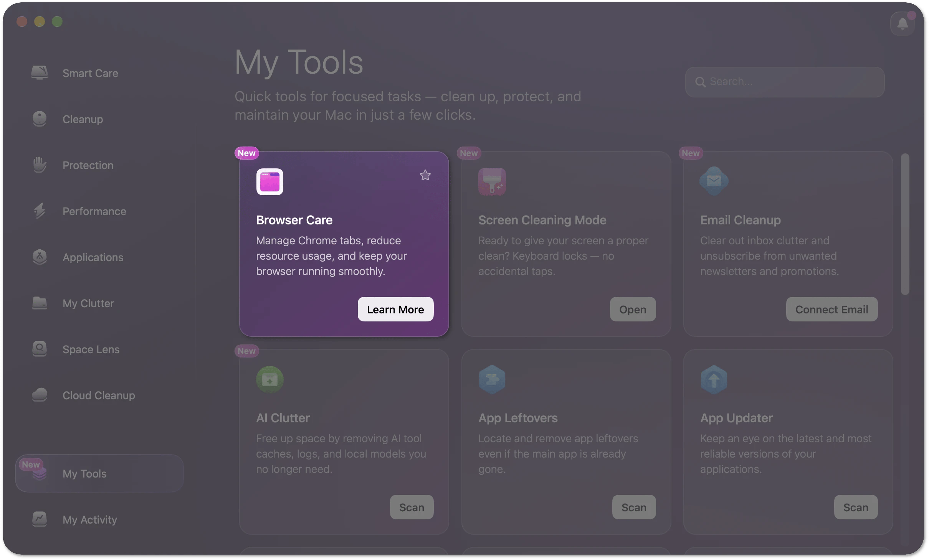
Task: Click Scan on the App Updater card
Action: (856, 507)
